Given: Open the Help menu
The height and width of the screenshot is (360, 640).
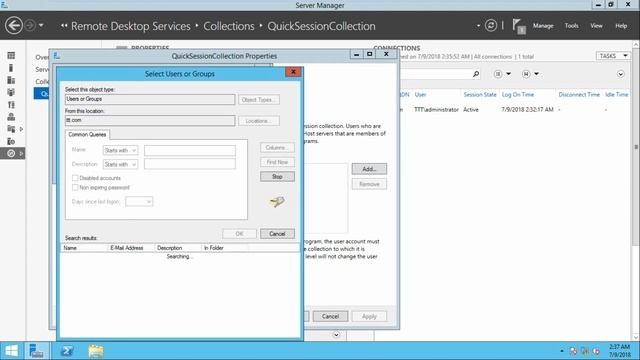Looking at the screenshot, I should click(621, 26).
